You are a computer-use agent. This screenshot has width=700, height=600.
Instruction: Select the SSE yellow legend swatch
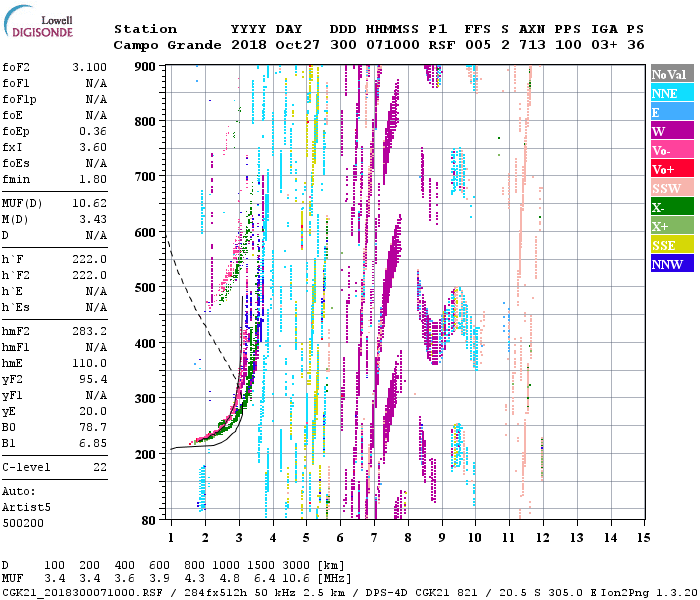[x=672, y=245]
